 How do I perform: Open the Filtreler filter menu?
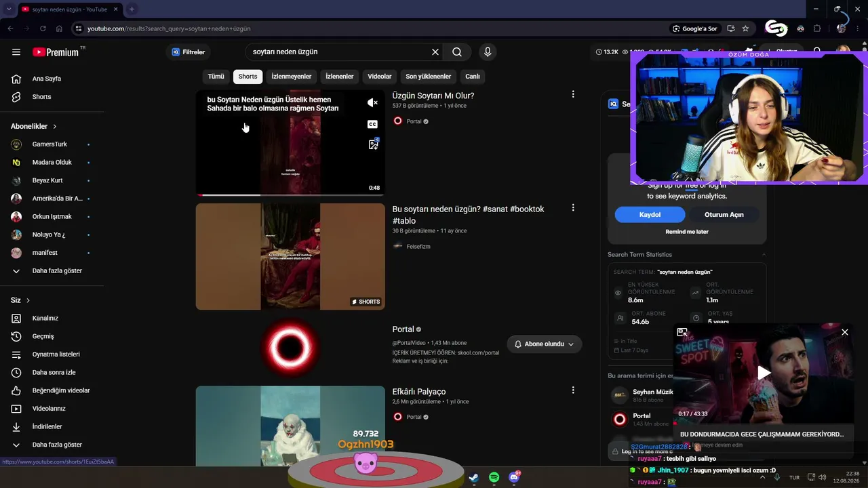point(188,52)
